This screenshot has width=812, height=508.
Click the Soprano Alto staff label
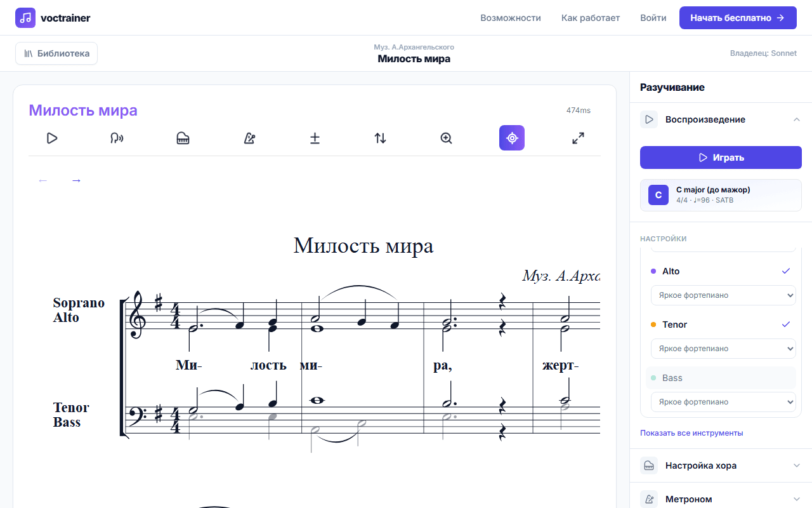(x=79, y=310)
